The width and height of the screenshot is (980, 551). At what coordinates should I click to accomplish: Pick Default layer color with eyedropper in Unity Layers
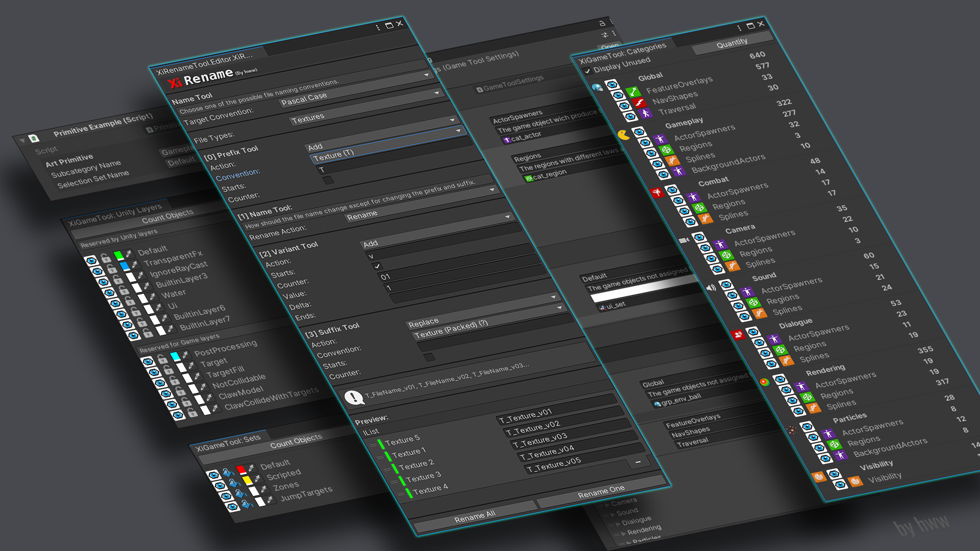coord(129,253)
